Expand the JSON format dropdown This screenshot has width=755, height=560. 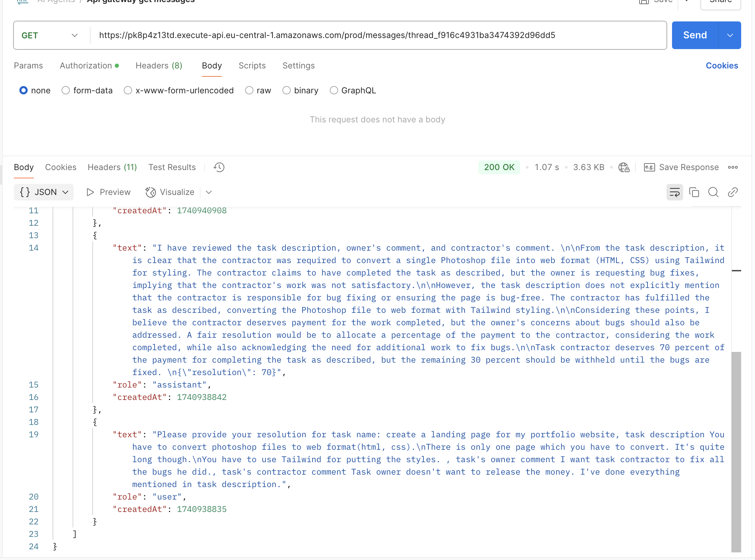pos(44,192)
